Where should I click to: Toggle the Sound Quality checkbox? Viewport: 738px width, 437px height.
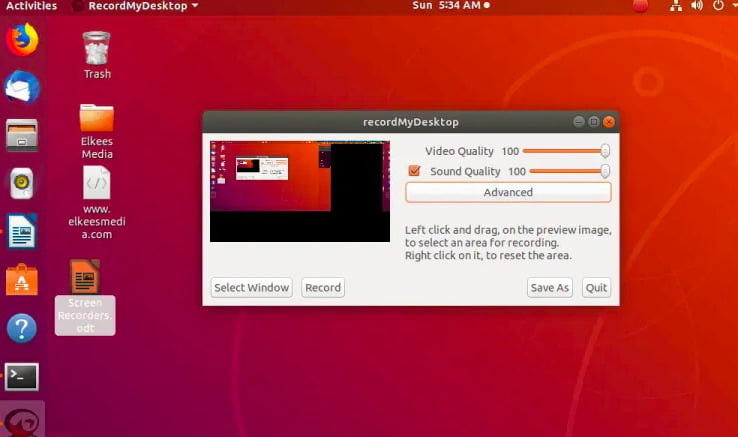click(414, 171)
